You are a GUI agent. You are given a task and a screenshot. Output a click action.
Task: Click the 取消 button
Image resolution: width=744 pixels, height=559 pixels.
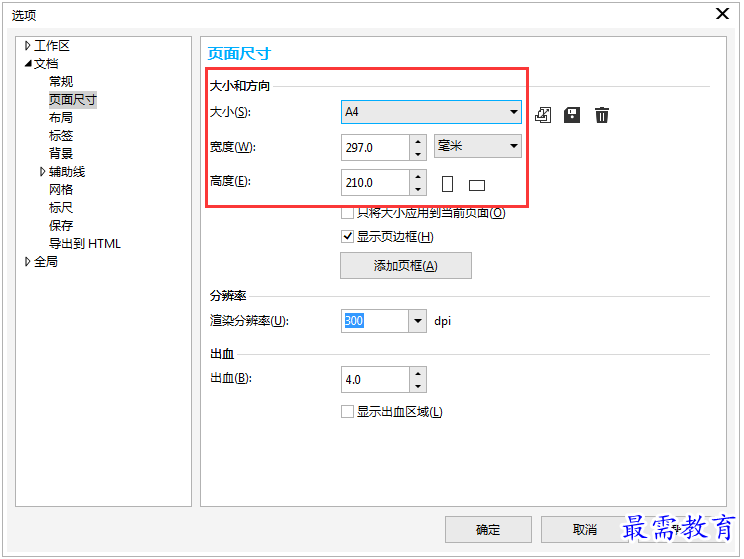pyautogui.click(x=585, y=529)
